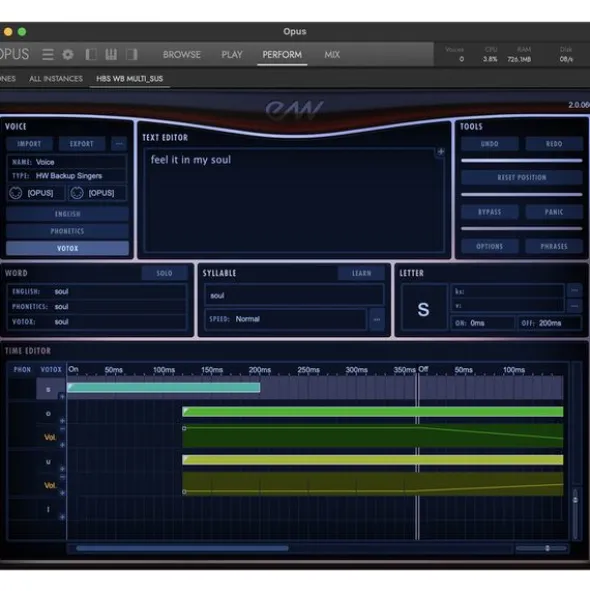Open the All Instances tab
The height and width of the screenshot is (591, 590).
point(56,79)
